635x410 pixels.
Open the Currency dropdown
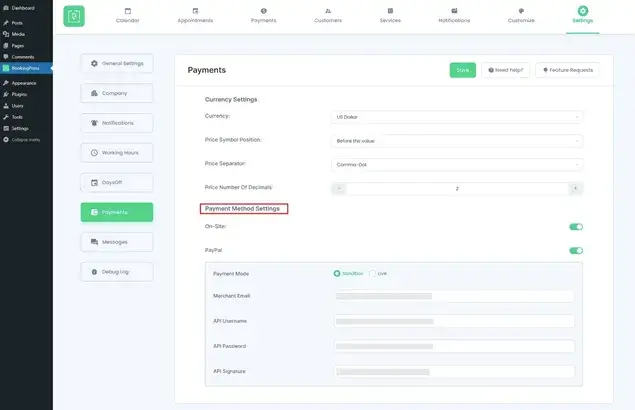coord(457,117)
